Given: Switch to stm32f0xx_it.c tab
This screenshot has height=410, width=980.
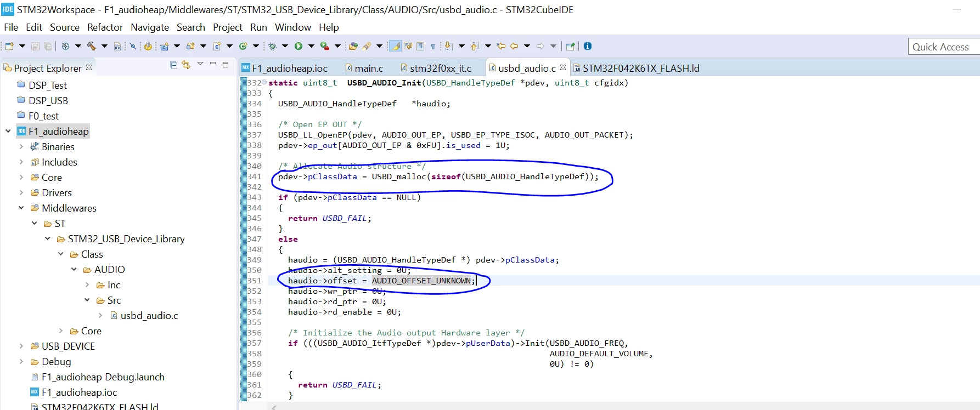Looking at the screenshot, I should pyautogui.click(x=435, y=68).
